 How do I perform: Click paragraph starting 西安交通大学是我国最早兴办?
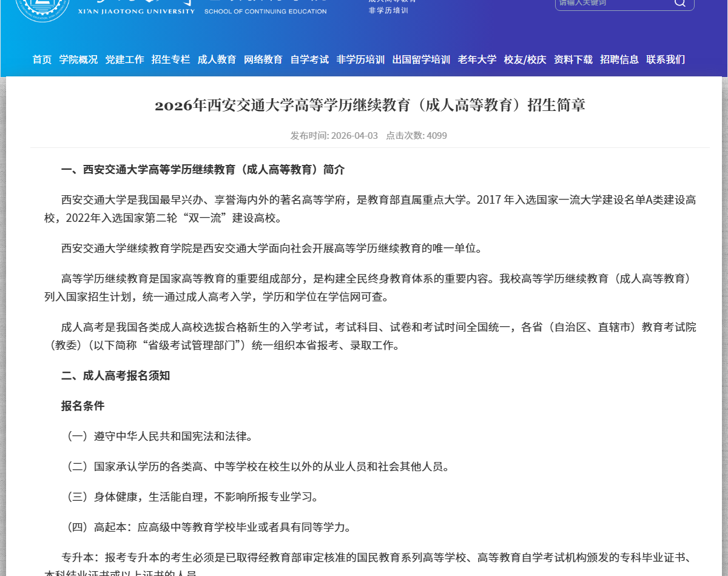(370, 209)
